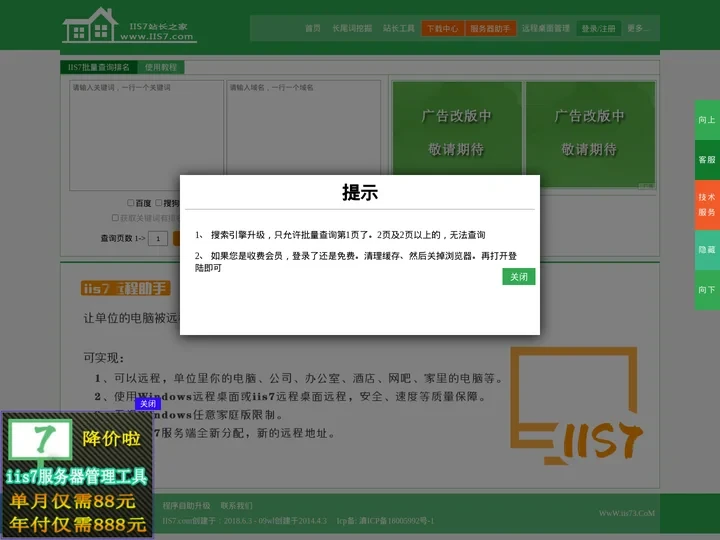Click the iis7 远程助手 orange heading
Screen dimensions: 720x540
(x=125, y=288)
